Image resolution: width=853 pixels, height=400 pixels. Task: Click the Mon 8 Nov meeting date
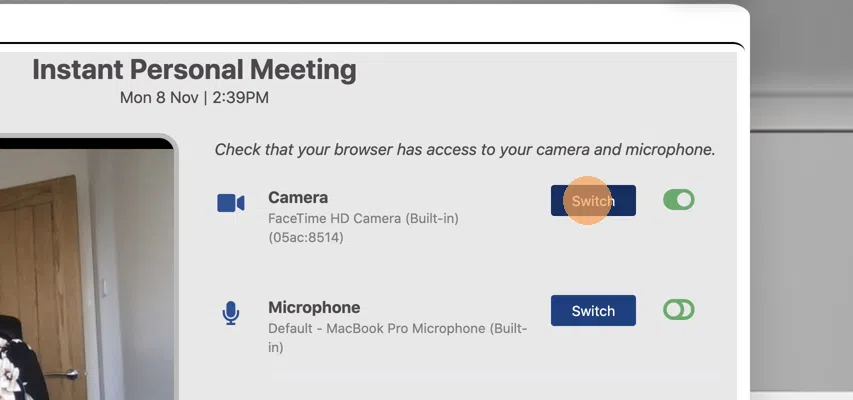click(161, 98)
